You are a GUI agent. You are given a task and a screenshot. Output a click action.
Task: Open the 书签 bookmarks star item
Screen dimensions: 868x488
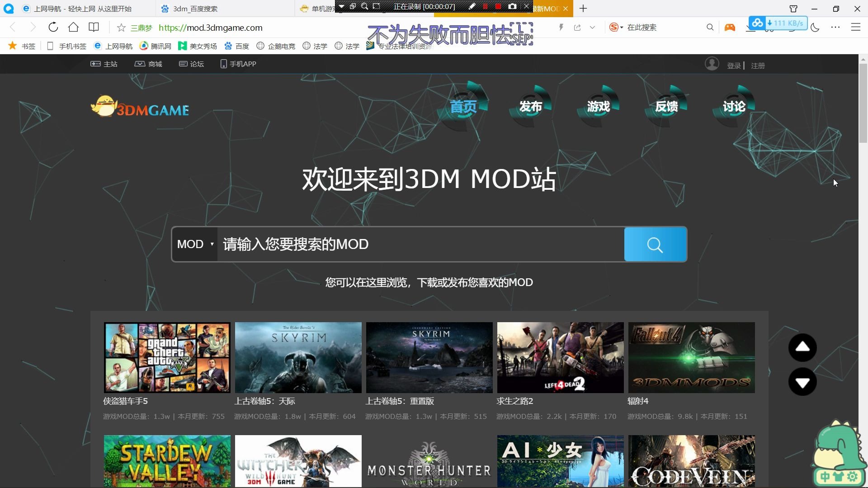[22, 46]
